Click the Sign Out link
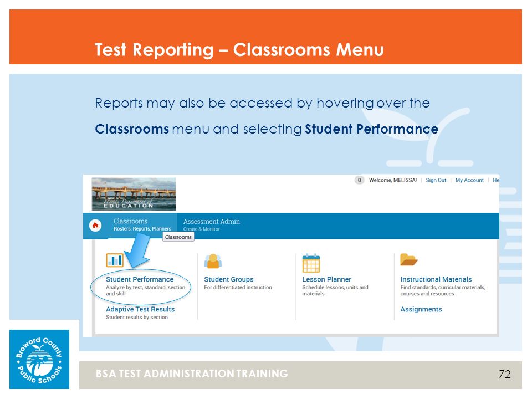 click(436, 180)
